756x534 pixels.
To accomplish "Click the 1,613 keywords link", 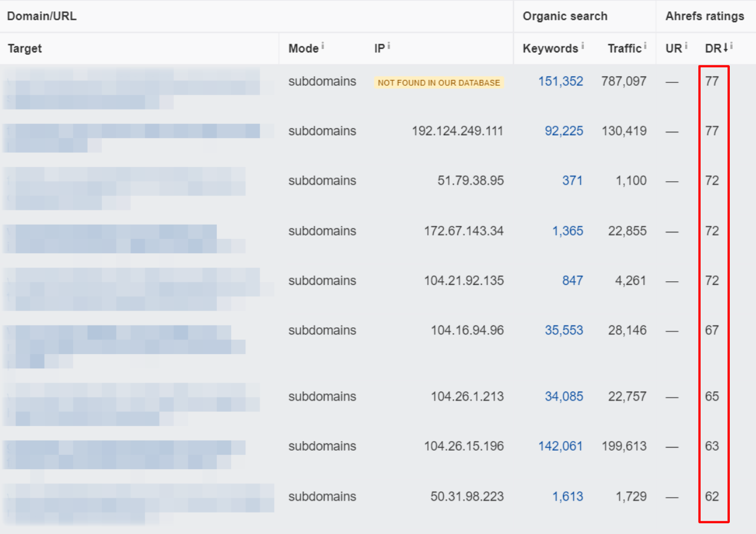I will tap(567, 496).
